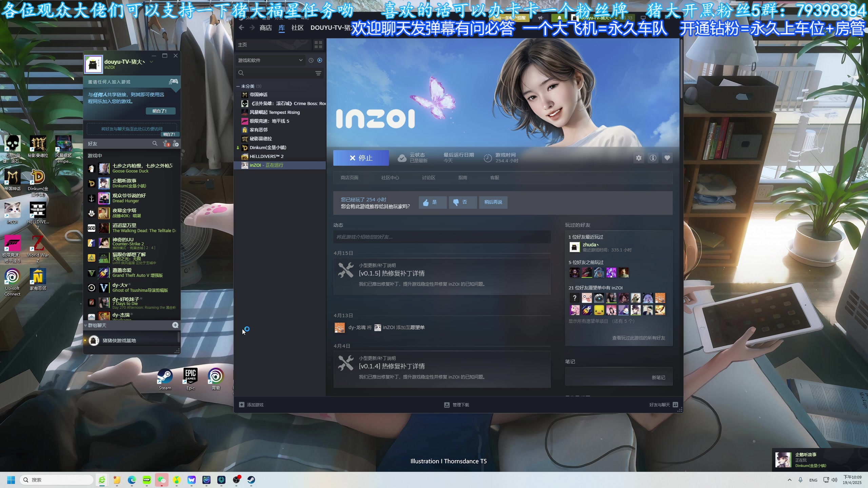The height and width of the screenshot is (488, 868).
Task: Add a friend icon in friends list
Action: tap(176, 144)
